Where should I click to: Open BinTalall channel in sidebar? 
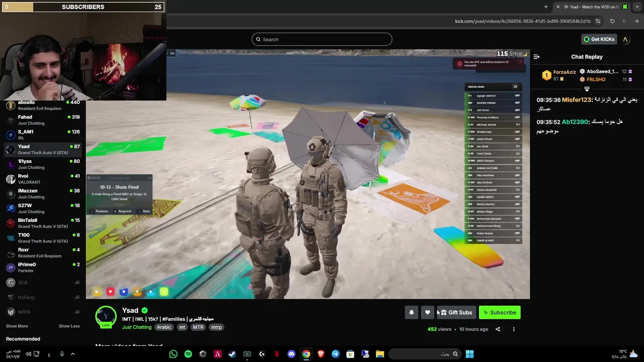(x=43, y=223)
